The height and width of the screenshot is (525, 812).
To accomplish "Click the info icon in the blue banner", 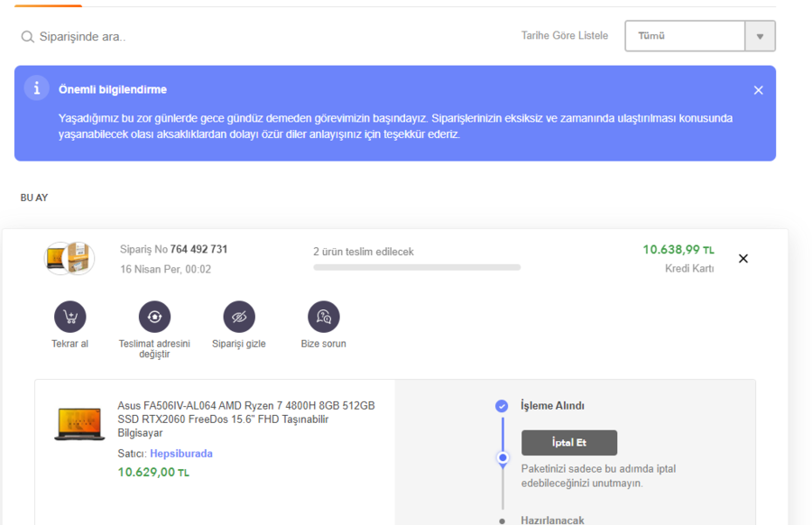I will coord(36,88).
